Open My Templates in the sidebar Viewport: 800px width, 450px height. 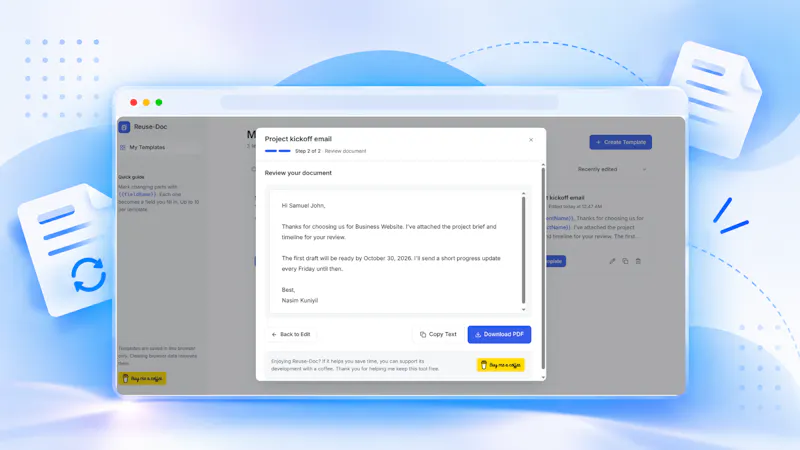(160, 147)
